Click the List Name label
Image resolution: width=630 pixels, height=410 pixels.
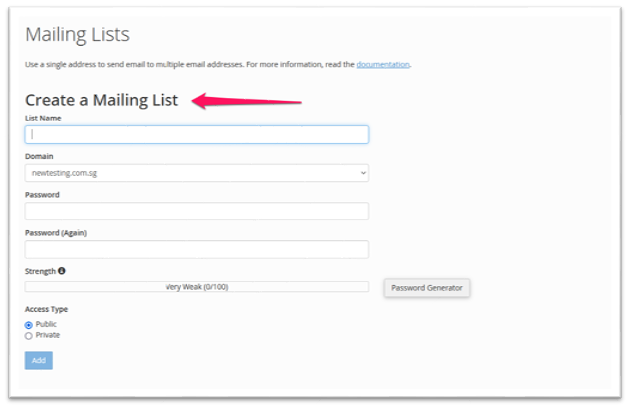[x=43, y=118]
